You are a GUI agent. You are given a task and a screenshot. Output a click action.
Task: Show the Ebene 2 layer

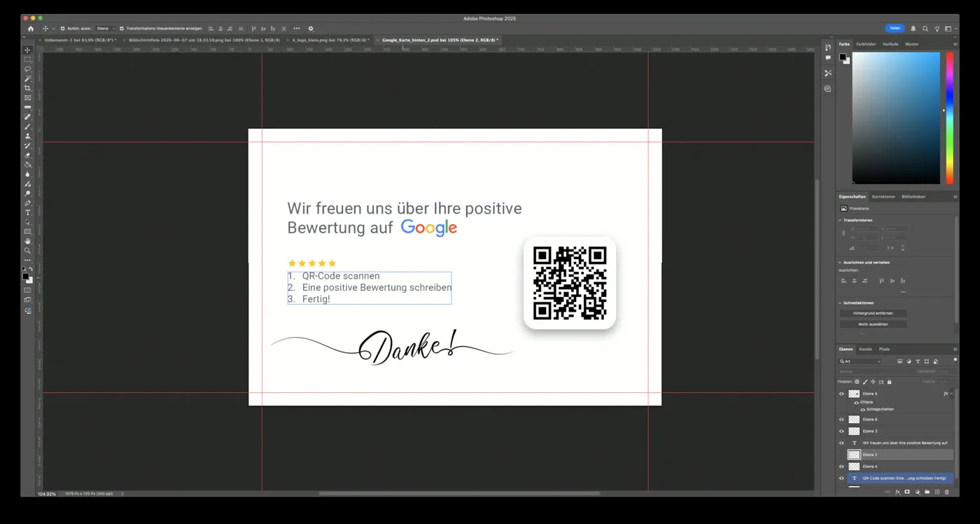(x=841, y=455)
